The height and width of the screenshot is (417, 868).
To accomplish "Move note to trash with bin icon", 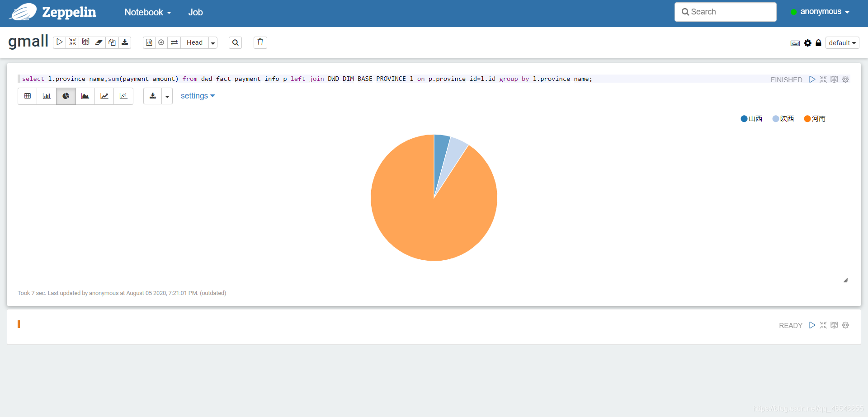I will click(x=260, y=42).
